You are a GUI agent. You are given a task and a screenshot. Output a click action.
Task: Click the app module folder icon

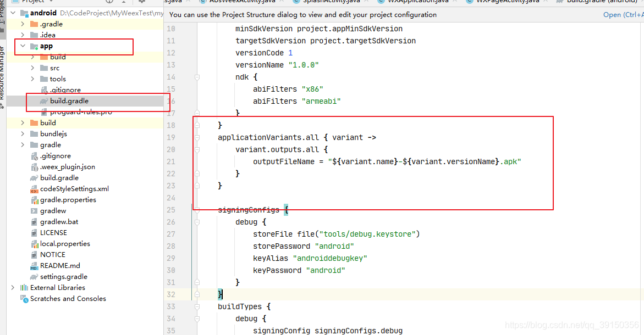(34, 46)
